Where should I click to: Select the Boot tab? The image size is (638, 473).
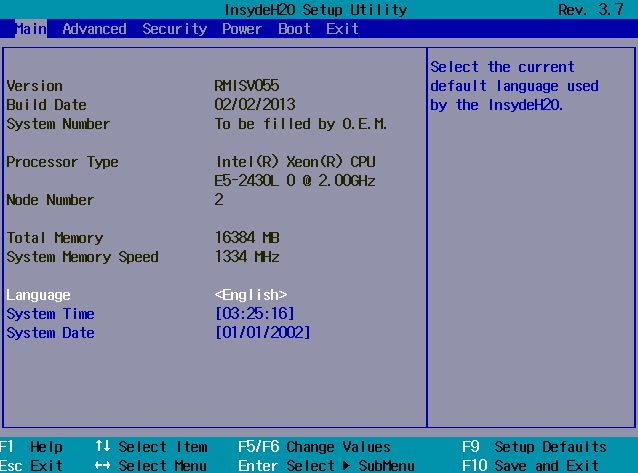tap(294, 29)
